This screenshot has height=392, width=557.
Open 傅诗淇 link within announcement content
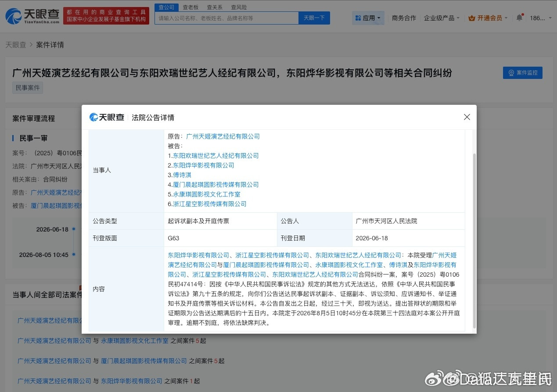[x=398, y=265]
